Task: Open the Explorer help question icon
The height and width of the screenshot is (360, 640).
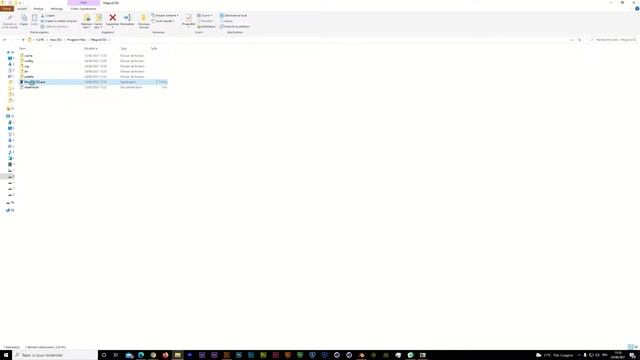Action: (x=637, y=9)
